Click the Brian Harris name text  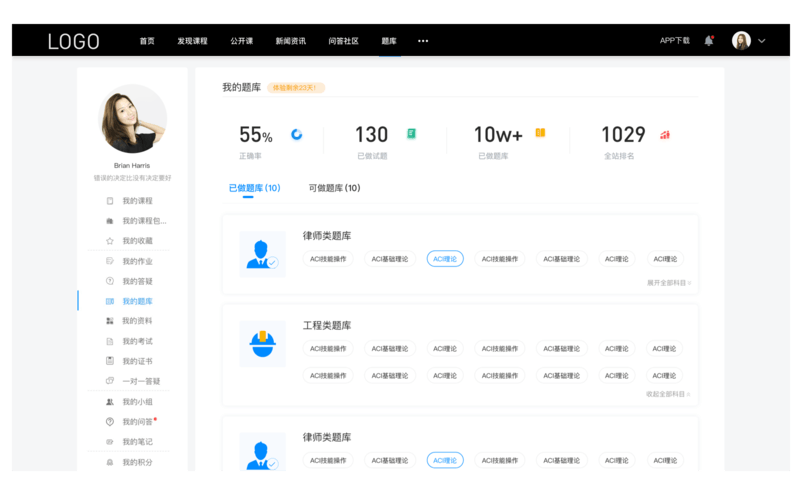tap(132, 165)
